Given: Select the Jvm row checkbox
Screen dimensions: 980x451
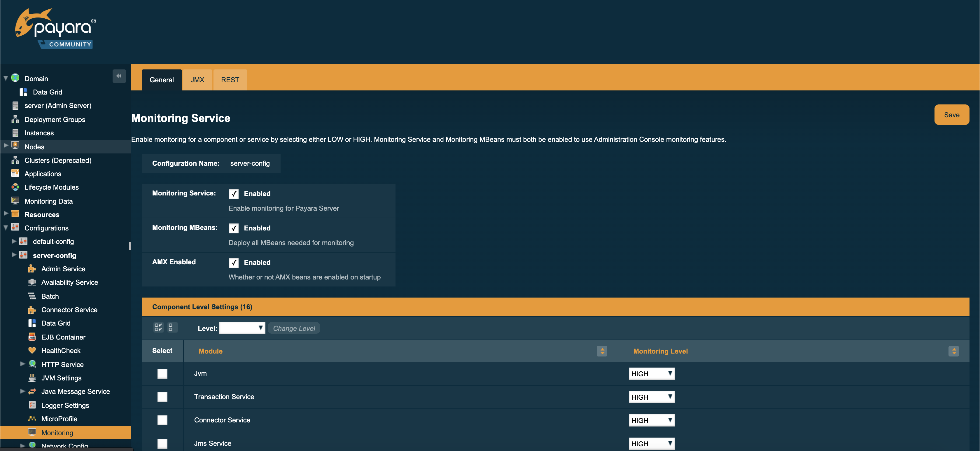Looking at the screenshot, I should [x=162, y=373].
